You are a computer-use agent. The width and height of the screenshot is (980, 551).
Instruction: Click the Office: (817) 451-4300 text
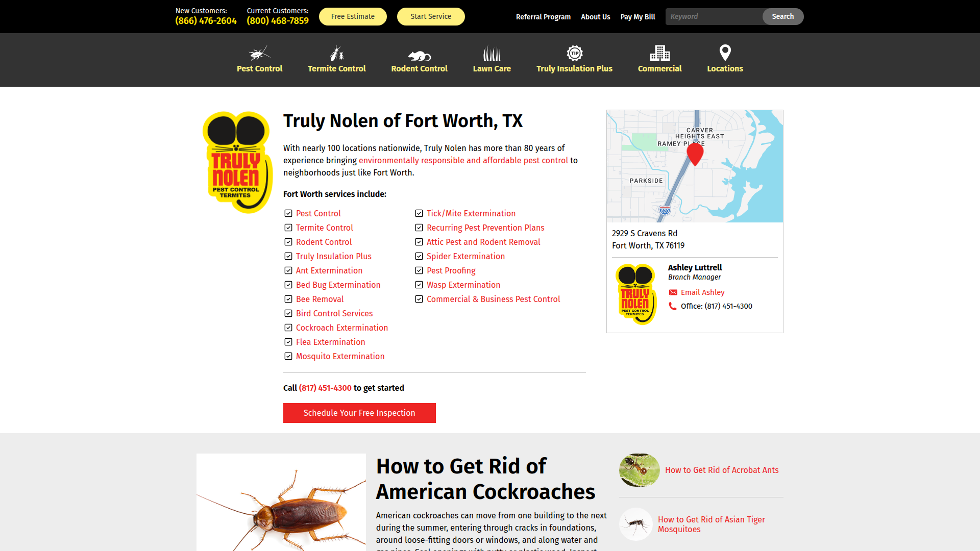716,306
